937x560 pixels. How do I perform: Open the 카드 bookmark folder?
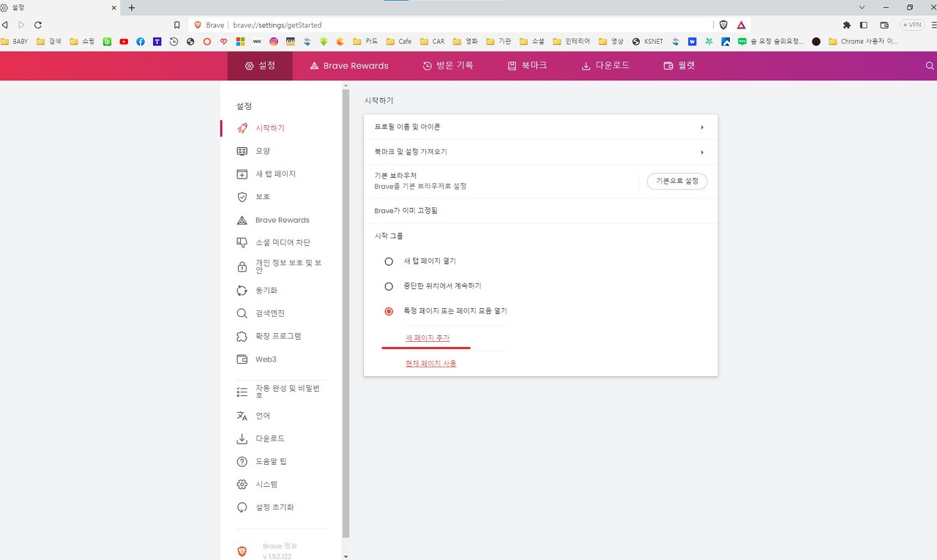coord(366,42)
